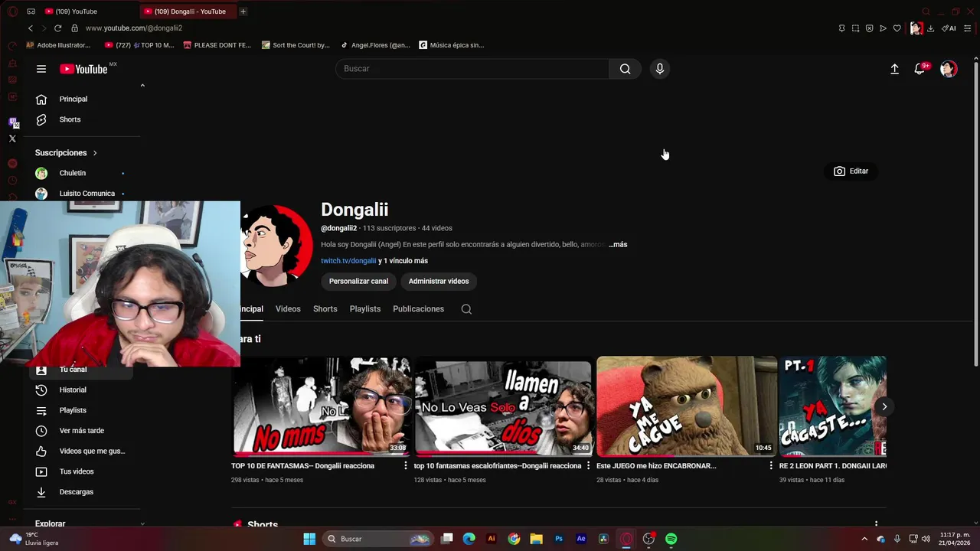Viewport: 980px width, 551px height.
Task: Reload the page
Action: click(57, 28)
